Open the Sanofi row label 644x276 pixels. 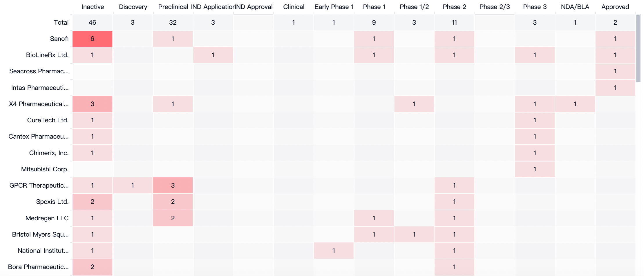tap(59, 39)
